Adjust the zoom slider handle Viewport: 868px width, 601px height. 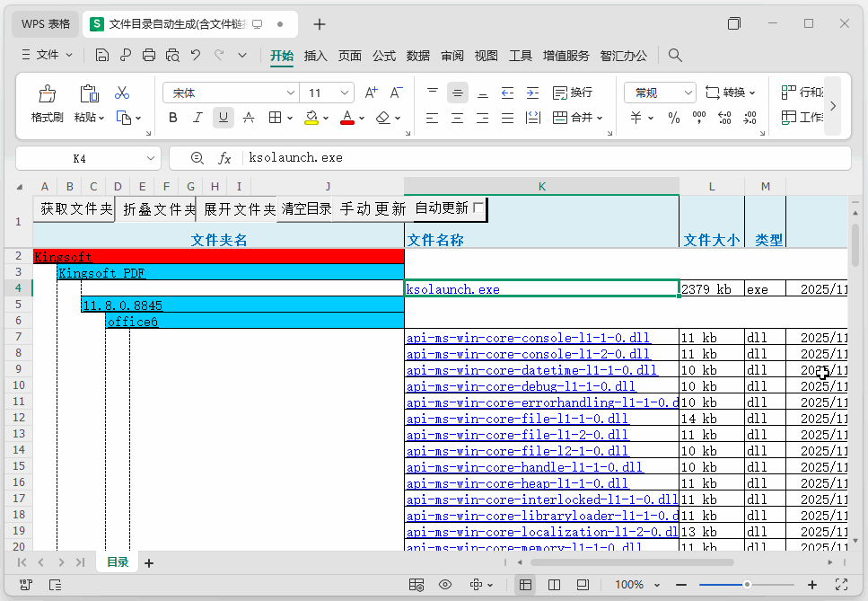click(747, 585)
